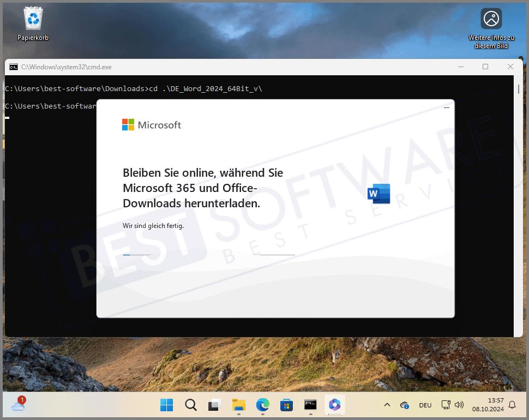Click the Word icon in installer dialog
This screenshot has height=420, width=529.
point(378,194)
